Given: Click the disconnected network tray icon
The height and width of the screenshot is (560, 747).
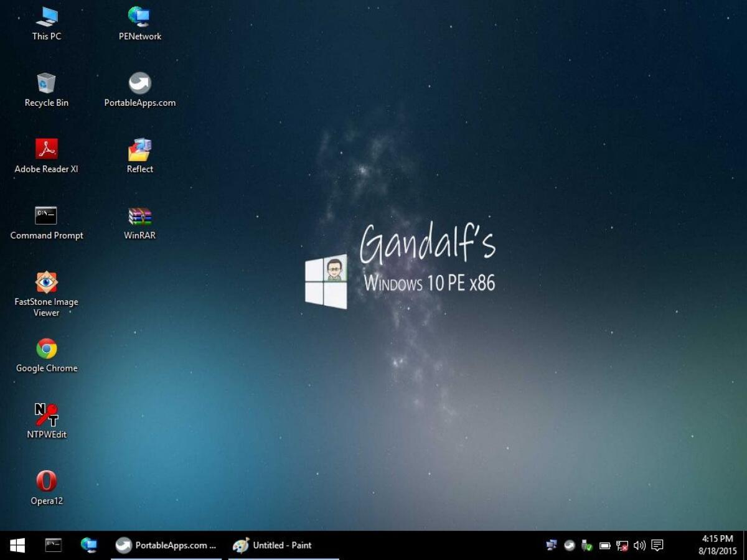Looking at the screenshot, I should 621,545.
